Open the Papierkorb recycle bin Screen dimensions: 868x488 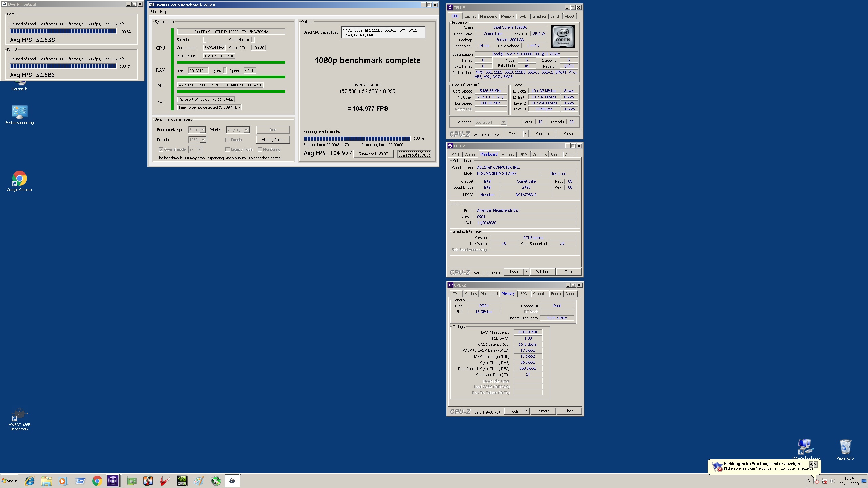coord(845,449)
